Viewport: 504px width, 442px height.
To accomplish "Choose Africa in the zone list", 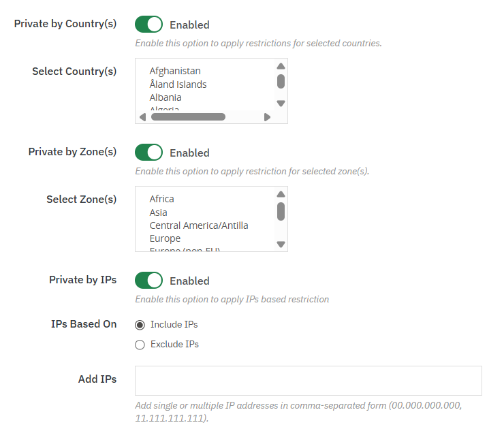I will tap(162, 199).
